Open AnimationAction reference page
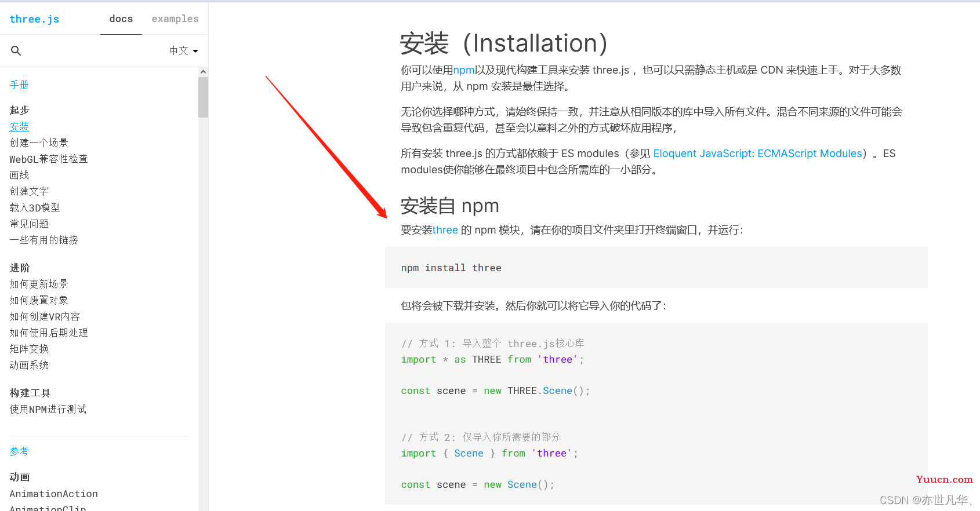980x511 pixels. (54, 494)
